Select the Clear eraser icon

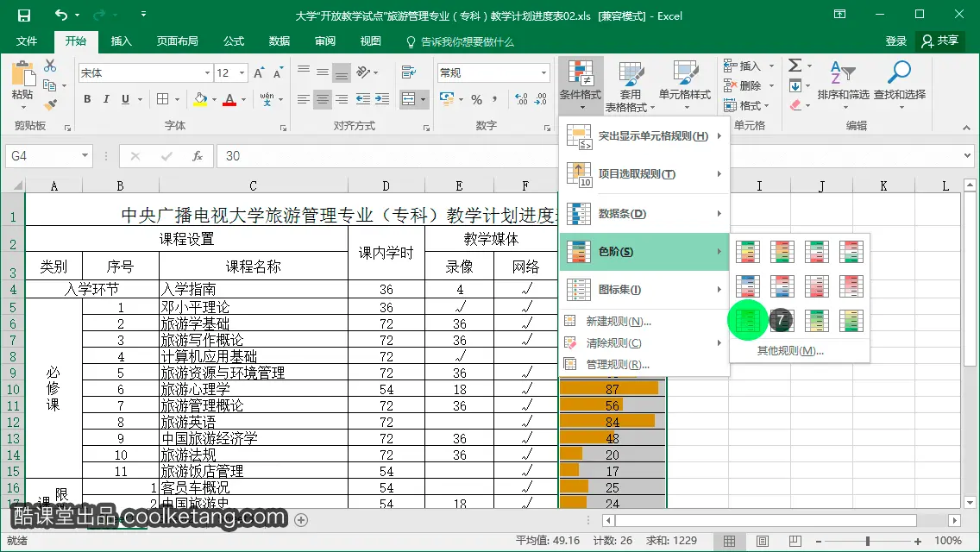(x=795, y=105)
